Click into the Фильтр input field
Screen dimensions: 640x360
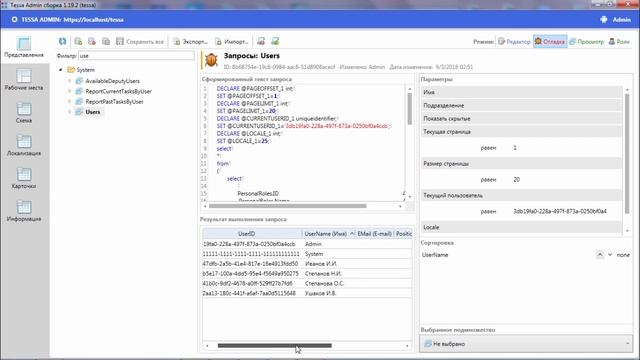136,56
